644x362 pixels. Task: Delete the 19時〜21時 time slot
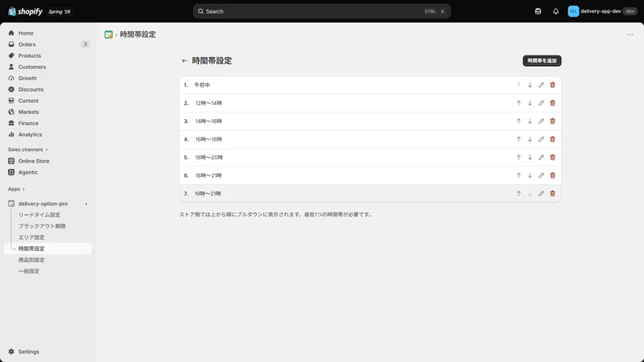[552, 193]
